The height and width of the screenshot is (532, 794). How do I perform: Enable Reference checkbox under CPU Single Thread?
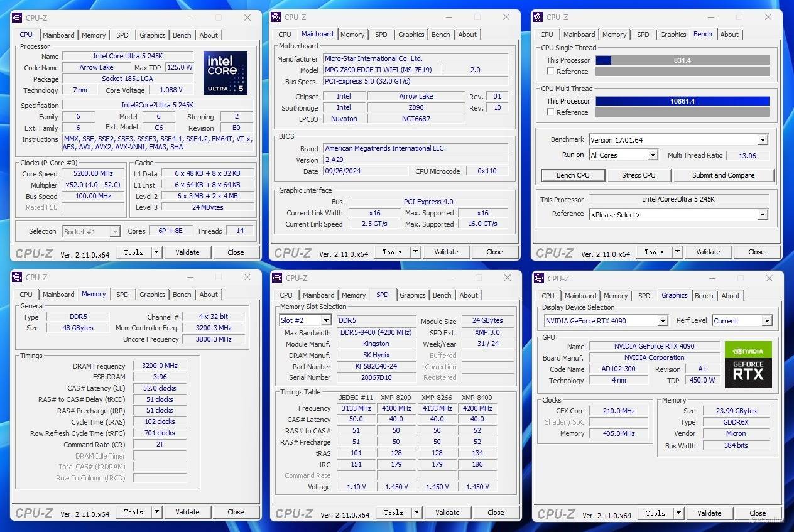551,72
